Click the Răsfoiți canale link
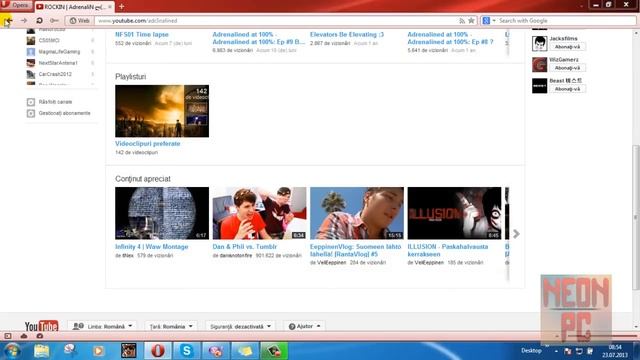Screen dimensions: 640x360 [55, 102]
